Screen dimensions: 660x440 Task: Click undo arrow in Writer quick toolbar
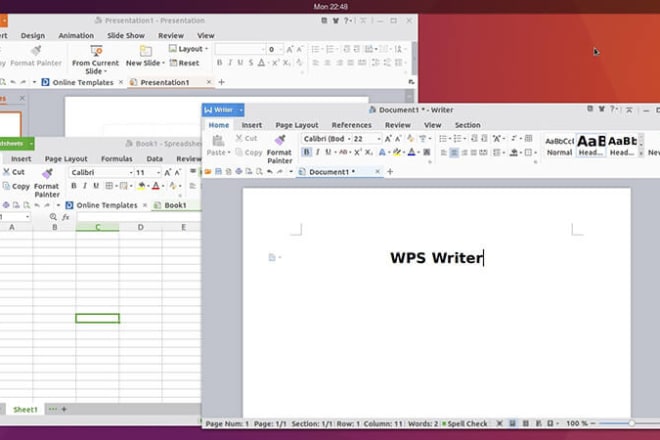pyautogui.click(x=269, y=172)
